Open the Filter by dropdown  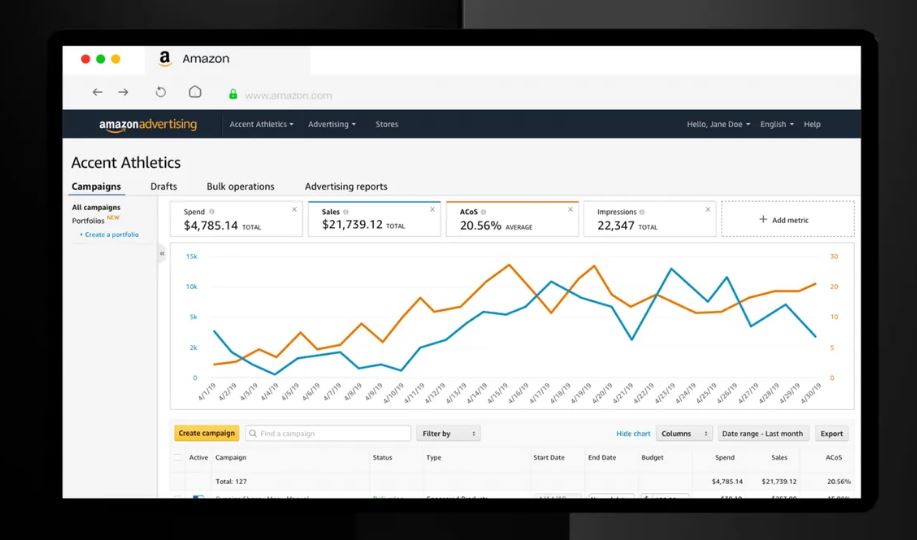[449, 434]
